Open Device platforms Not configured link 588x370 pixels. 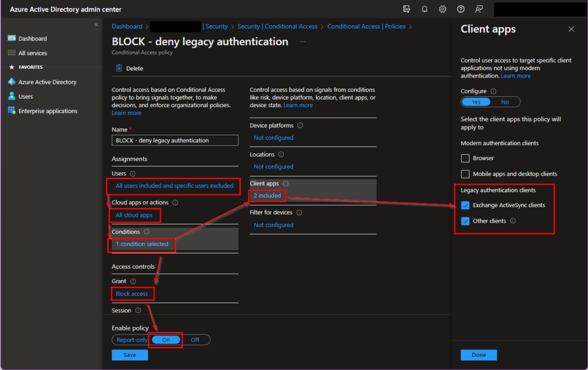click(273, 138)
